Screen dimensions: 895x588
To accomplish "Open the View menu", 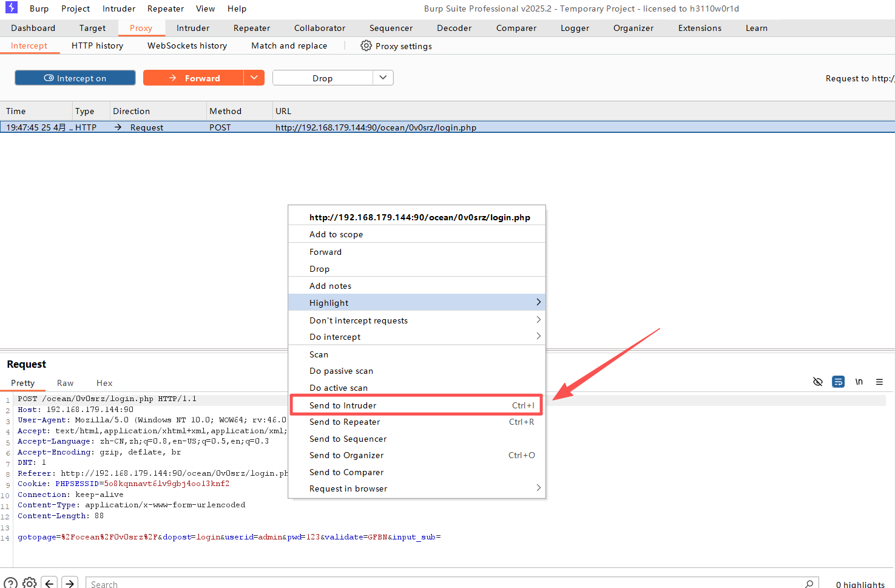I will (205, 8).
